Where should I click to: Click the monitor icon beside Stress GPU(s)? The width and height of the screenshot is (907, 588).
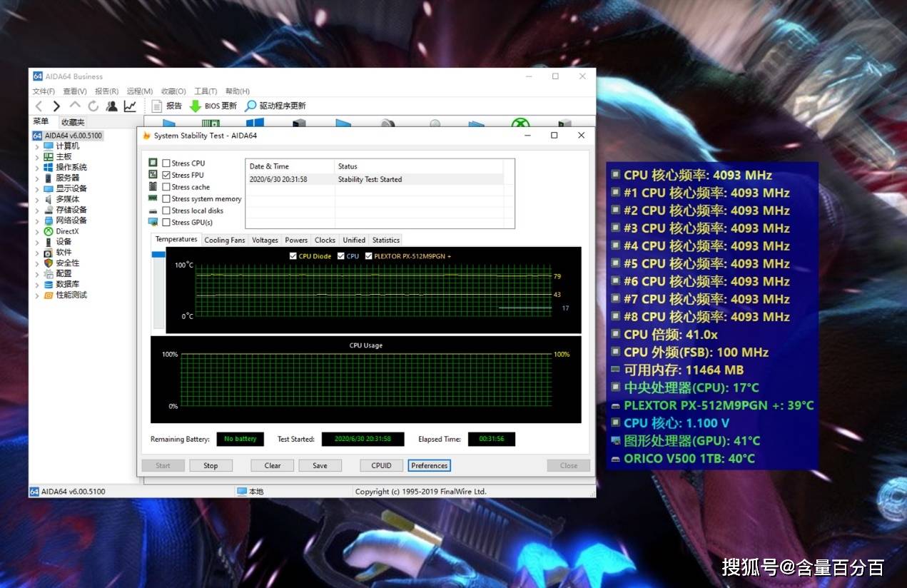[x=153, y=222]
